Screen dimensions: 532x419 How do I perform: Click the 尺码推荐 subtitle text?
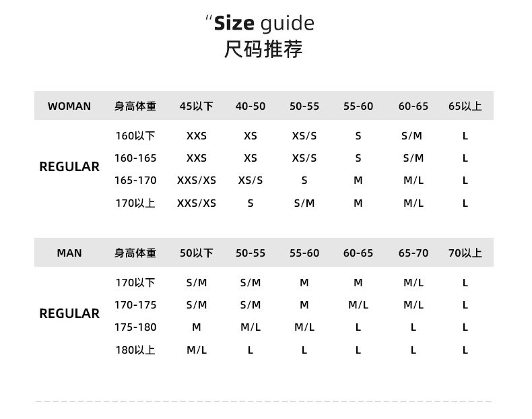(263, 49)
